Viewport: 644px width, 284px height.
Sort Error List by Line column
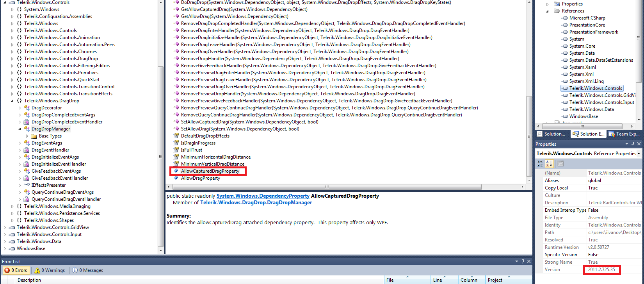click(444, 280)
